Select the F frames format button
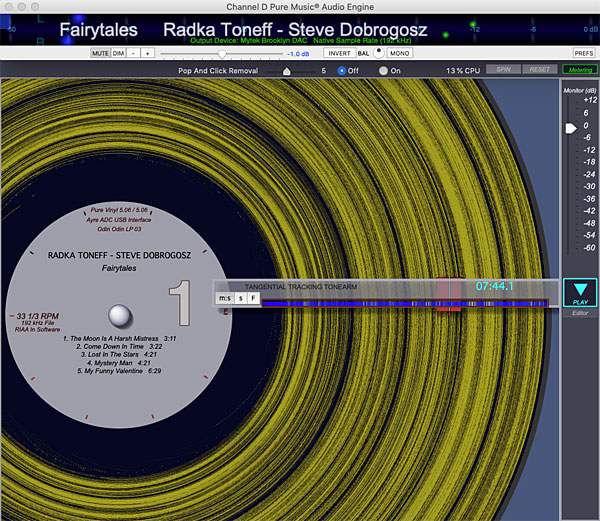This screenshot has height=521, width=600. [253, 298]
